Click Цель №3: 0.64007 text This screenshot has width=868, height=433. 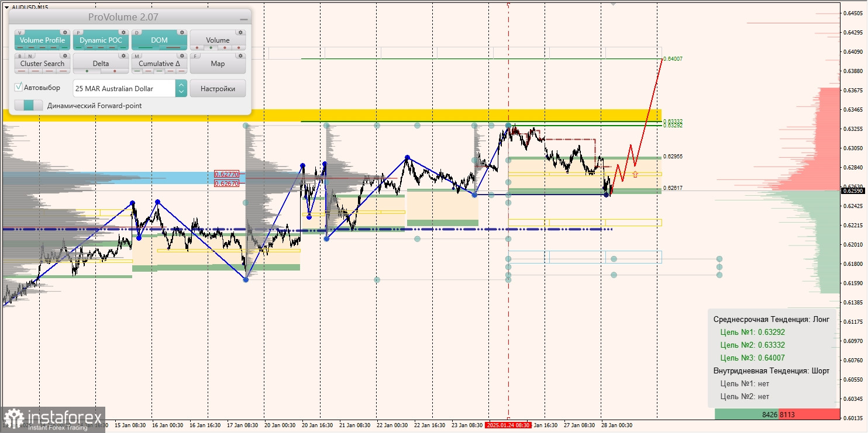point(752,358)
